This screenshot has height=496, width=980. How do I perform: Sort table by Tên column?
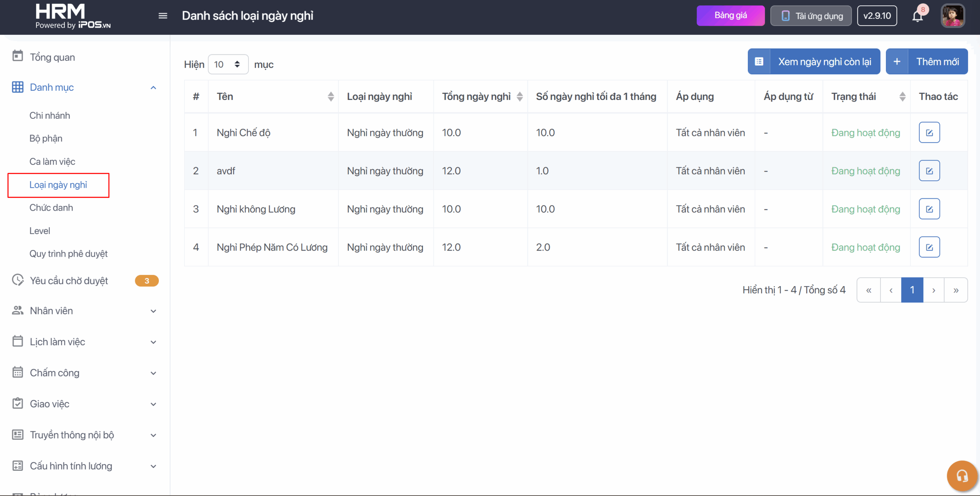(331, 97)
